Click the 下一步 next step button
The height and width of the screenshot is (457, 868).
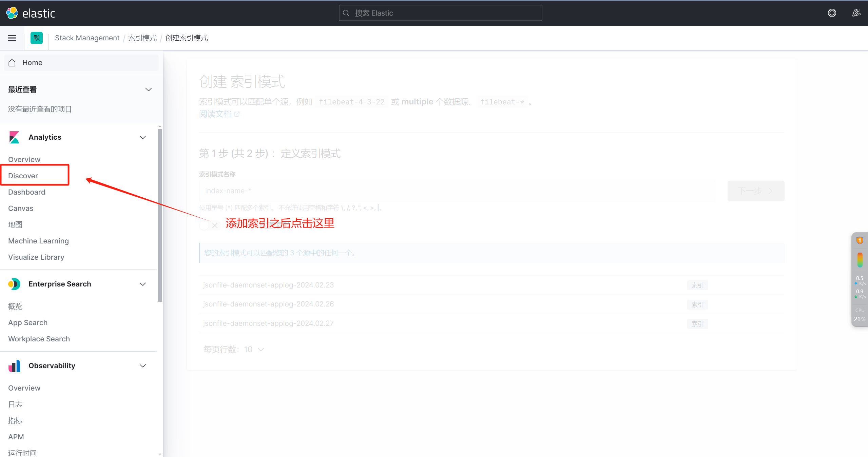(x=756, y=191)
